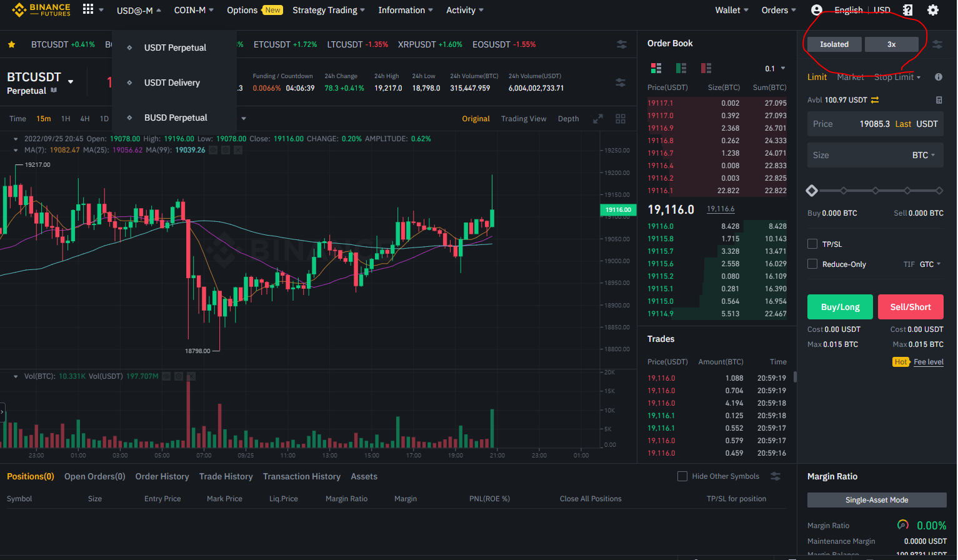Click Last price button in Price field
Screen dimensions: 958x560
tap(903, 124)
